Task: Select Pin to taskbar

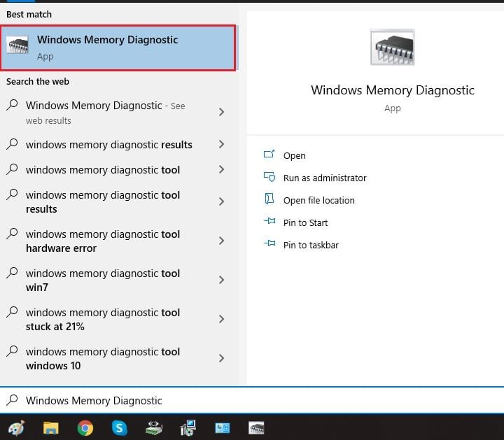Action: [x=311, y=246]
